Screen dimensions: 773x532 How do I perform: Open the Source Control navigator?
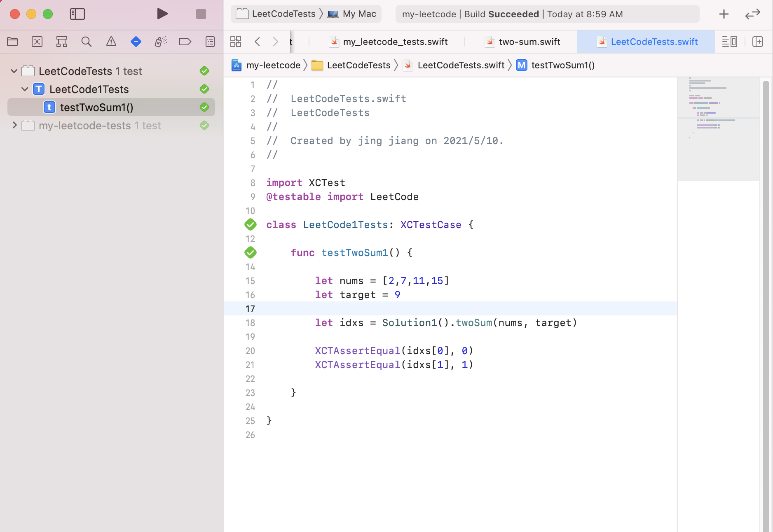coord(37,42)
